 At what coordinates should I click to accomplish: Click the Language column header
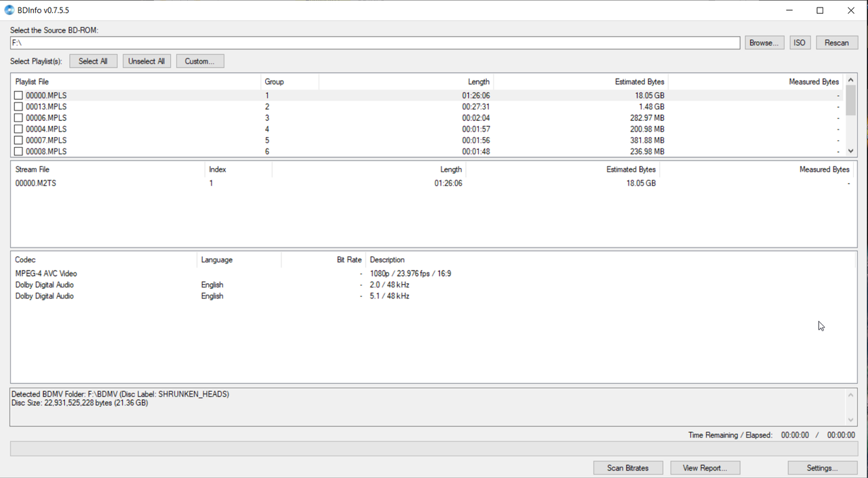pyautogui.click(x=239, y=260)
